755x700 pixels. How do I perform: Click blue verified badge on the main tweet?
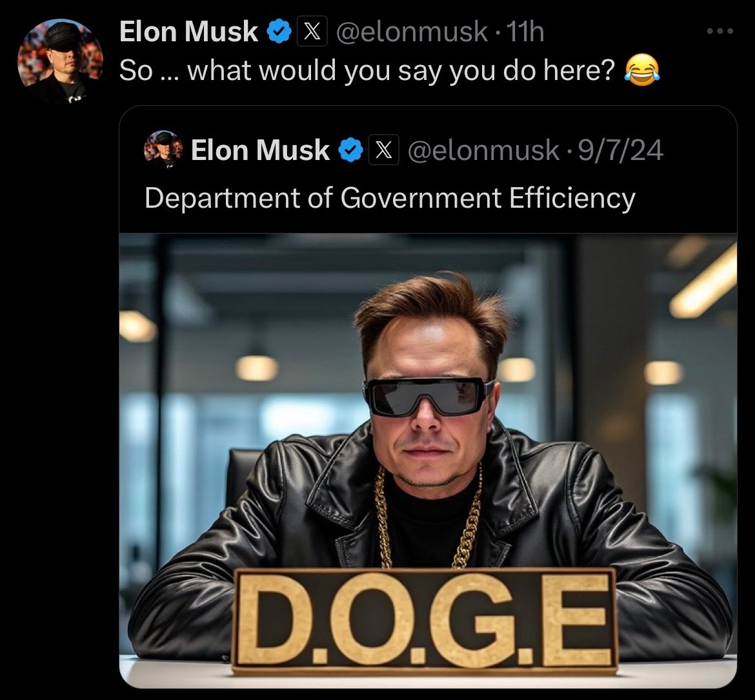[x=279, y=32]
